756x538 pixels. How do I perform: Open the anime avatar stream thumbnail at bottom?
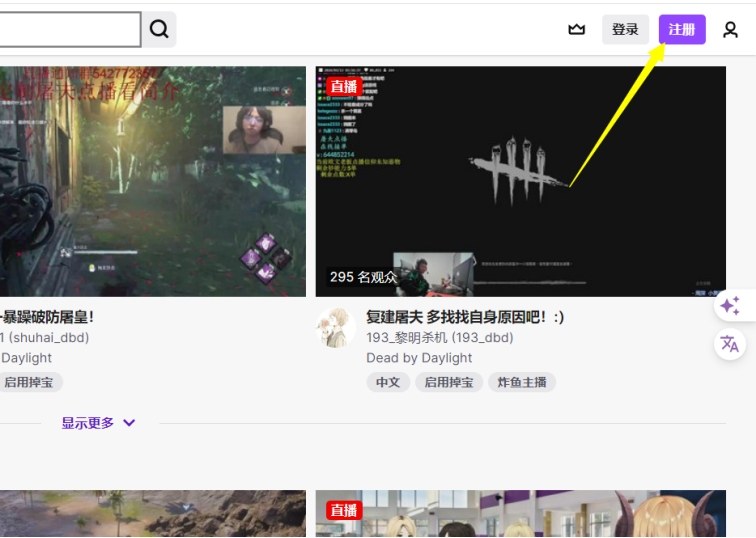pyautogui.click(x=520, y=514)
